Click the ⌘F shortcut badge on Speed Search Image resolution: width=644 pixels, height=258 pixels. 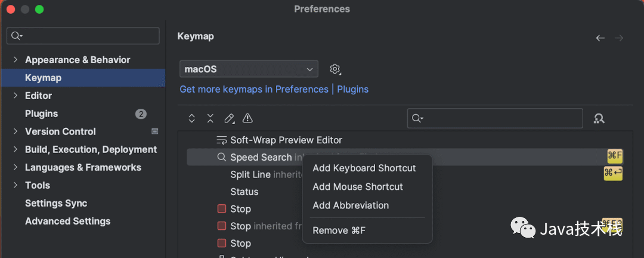point(615,155)
